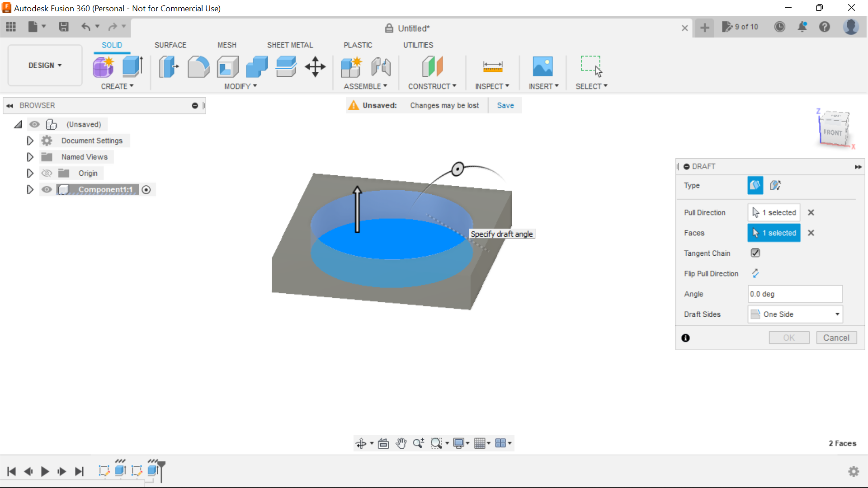
Task: Open the DESIGN workspace menu
Action: [x=44, y=65]
